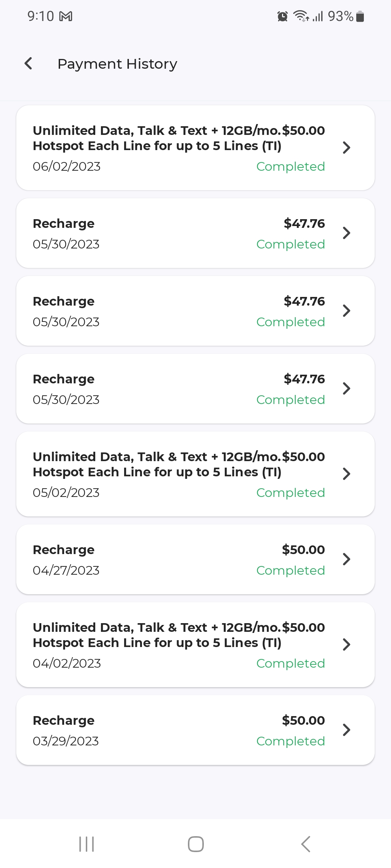Open details chevron for 03/29/2023 Recharge
Viewport: 391px width, 868px height.
346,730
